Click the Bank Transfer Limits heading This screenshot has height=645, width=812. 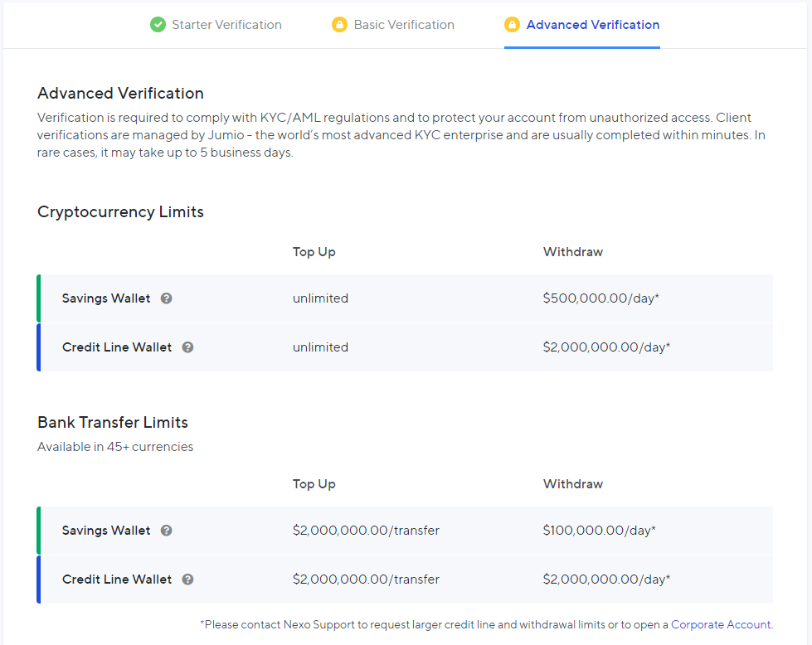point(112,423)
